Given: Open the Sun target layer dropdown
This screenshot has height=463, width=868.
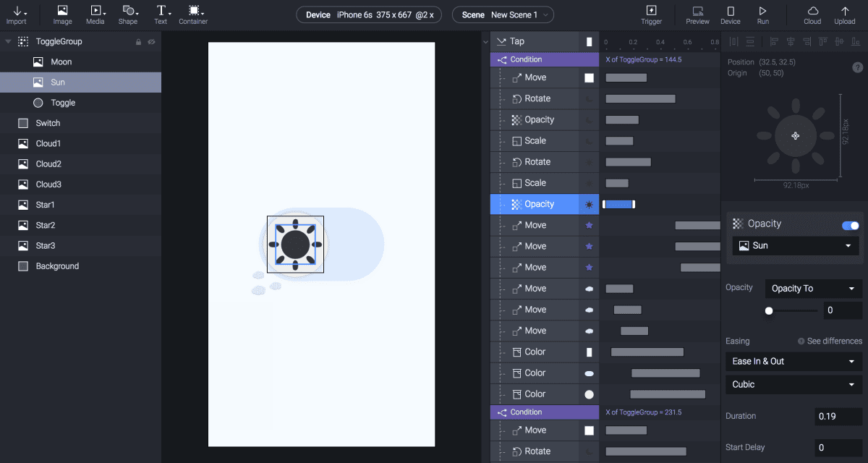Looking at the screenshot, I should pos(796,246).
